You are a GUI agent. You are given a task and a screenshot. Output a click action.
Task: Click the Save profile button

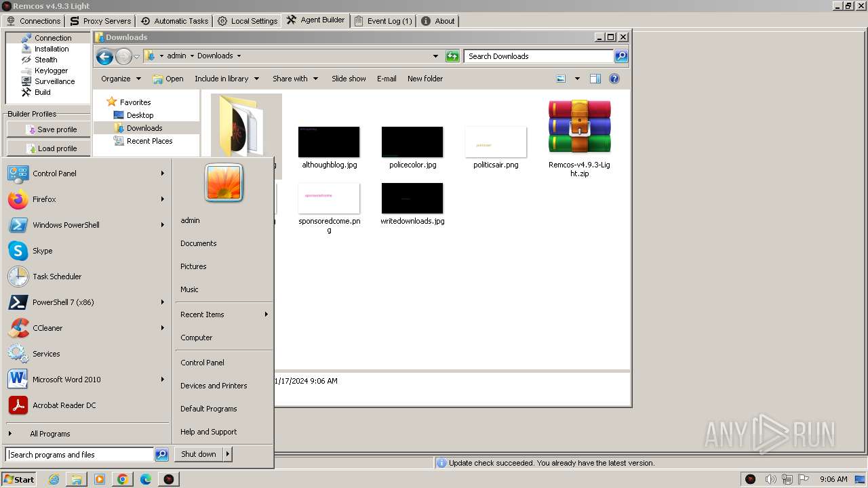click(52, 129)
